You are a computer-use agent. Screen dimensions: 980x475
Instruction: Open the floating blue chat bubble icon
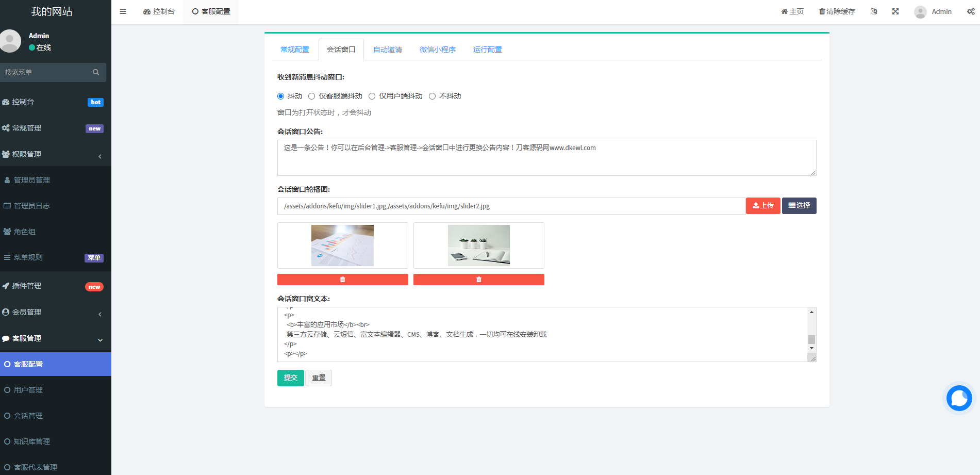click(x=959, y=399)
